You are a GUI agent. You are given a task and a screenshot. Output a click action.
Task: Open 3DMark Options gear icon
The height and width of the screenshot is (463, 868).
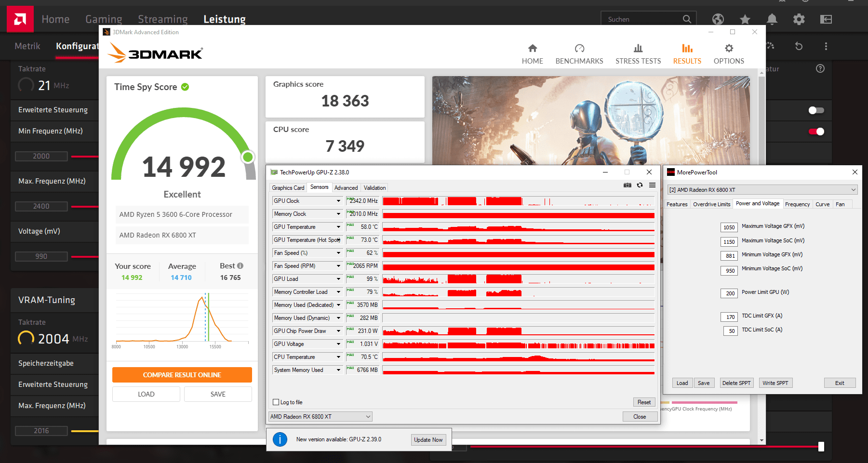[x=729, y=48]
